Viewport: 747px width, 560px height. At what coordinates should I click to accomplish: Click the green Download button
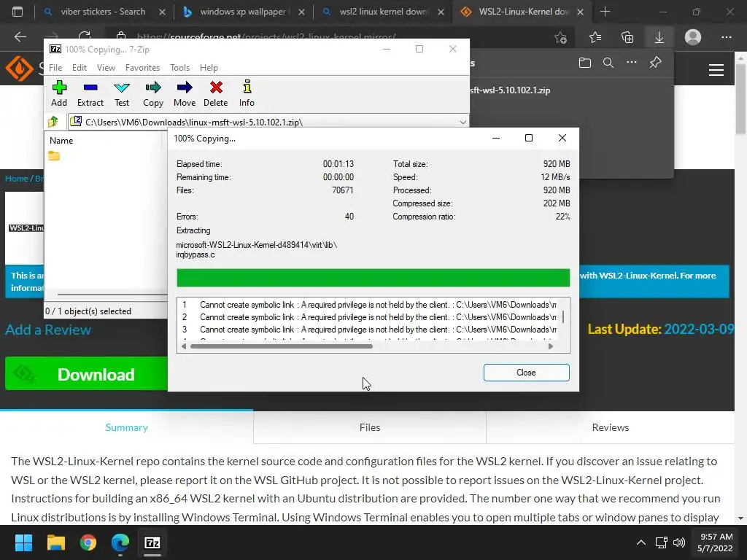(x=86, y=374)
